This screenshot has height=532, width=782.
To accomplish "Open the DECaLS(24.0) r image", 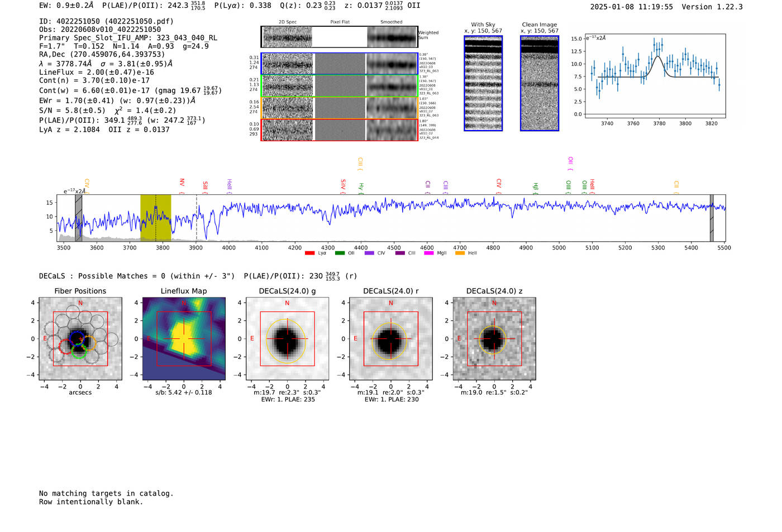I will pyautogui.click(x=391, y=338).
